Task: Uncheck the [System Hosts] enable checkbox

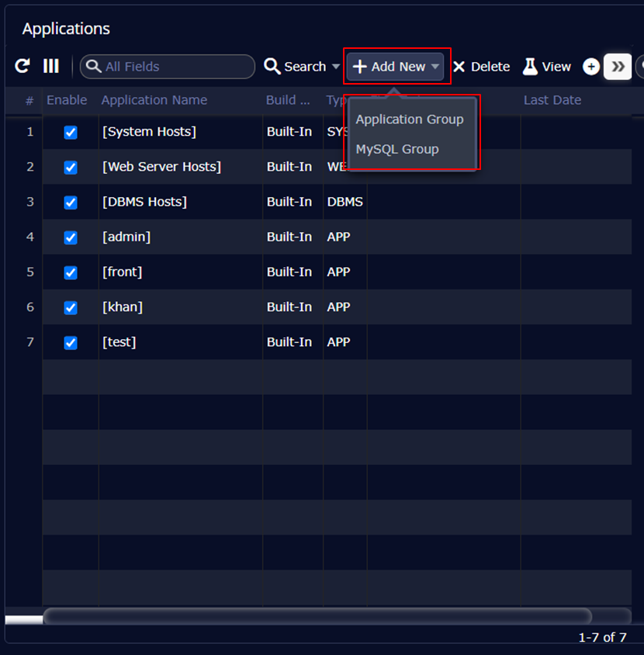Action: [x=71, y=133]
